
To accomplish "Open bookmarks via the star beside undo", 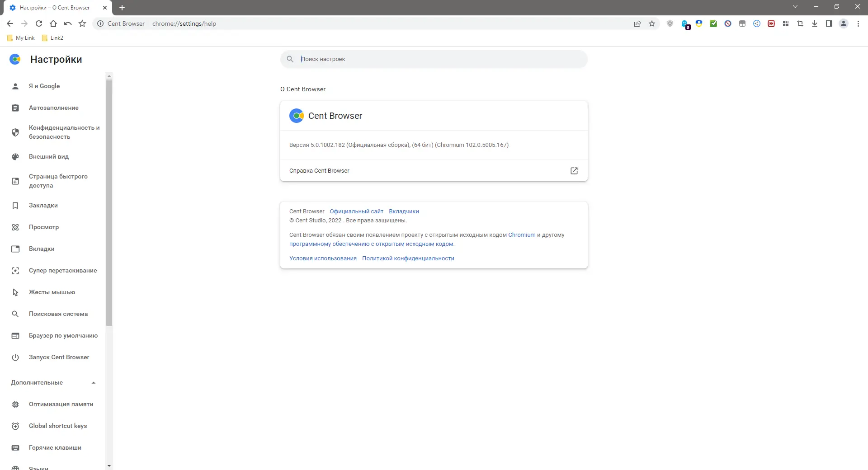I will coord(82,23).
